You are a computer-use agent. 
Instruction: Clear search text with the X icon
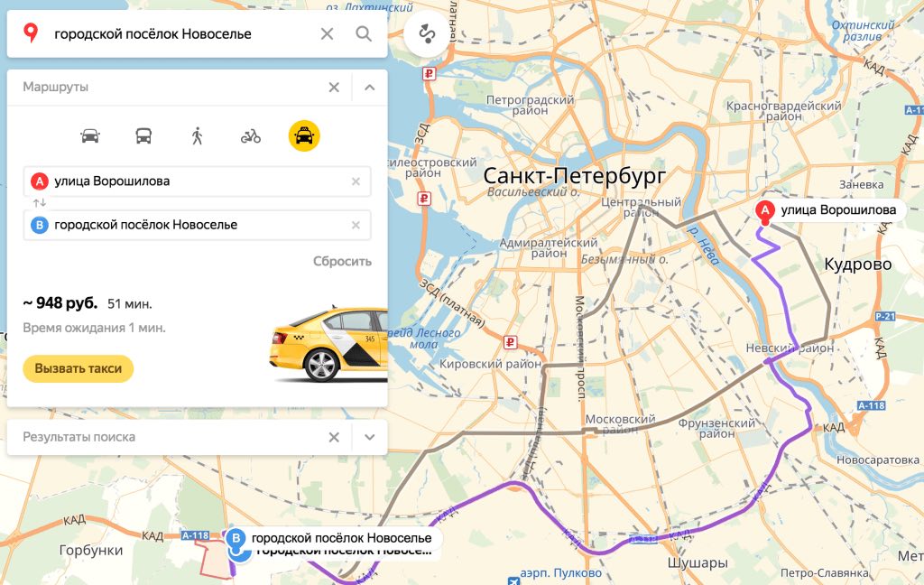327,34
